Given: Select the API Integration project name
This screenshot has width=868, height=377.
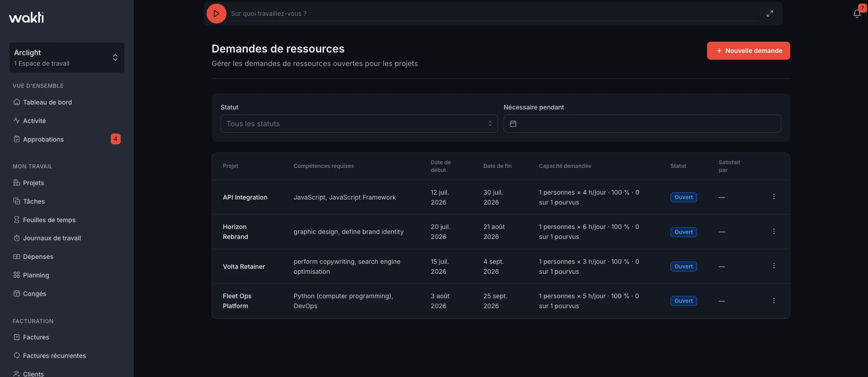Looking at the screenshot, I should point(245,197).
